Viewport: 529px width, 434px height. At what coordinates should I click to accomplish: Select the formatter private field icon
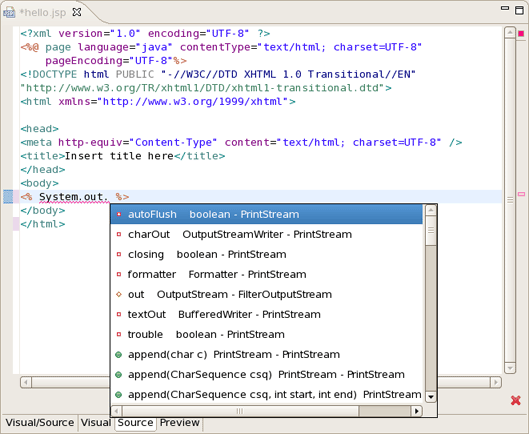[x=119, y=274]
